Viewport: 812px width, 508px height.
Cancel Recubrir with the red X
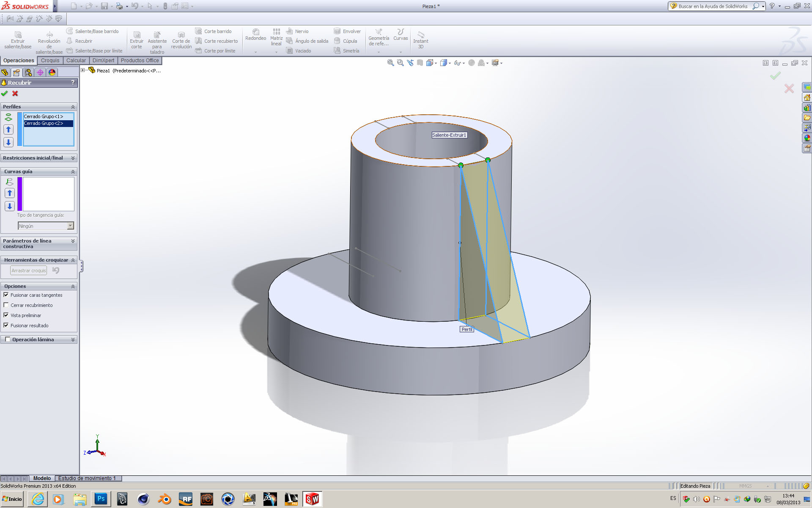pos(15,94)
